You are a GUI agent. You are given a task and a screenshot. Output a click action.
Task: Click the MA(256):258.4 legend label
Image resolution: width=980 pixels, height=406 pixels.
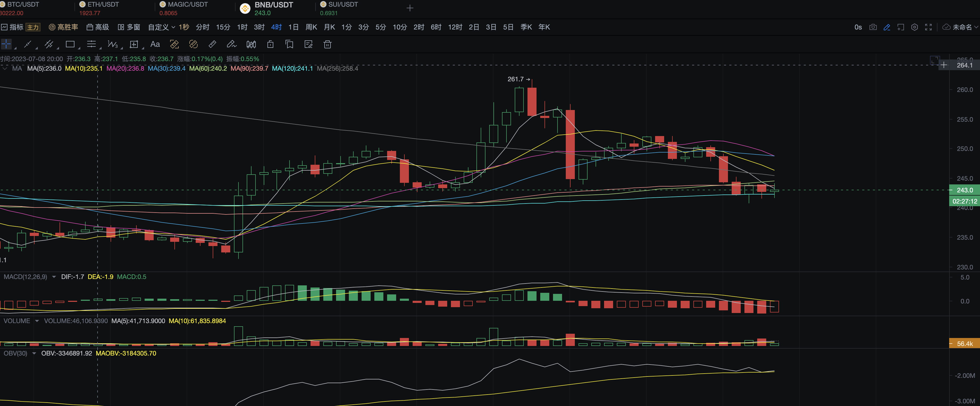pyautogui.click(x=337, y=69)
